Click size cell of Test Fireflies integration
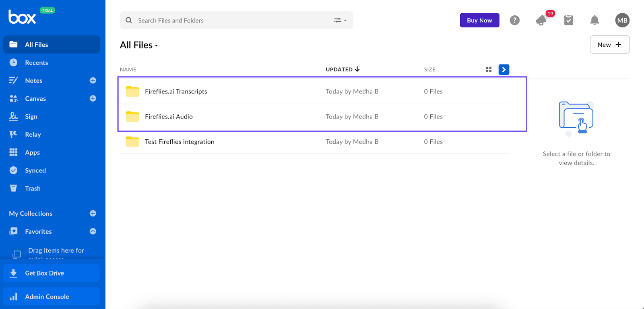The width and height of the screenshot is (644, 309). coord(433,142)
